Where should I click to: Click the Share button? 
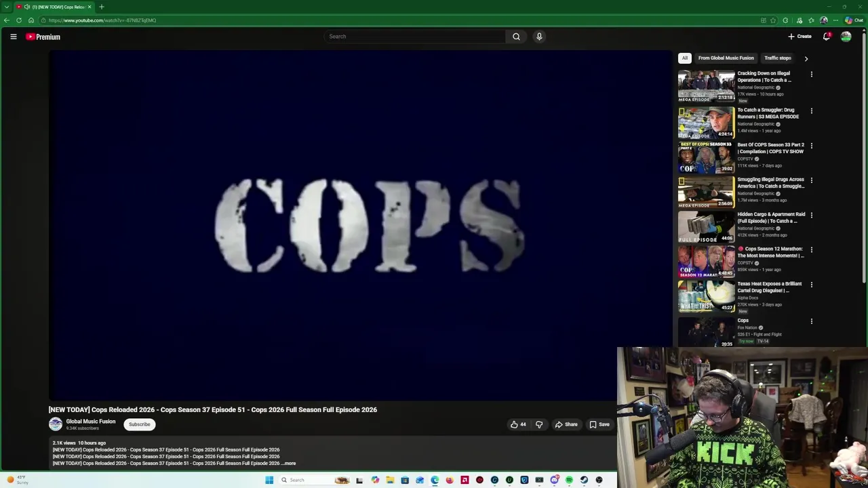(566, 424)
